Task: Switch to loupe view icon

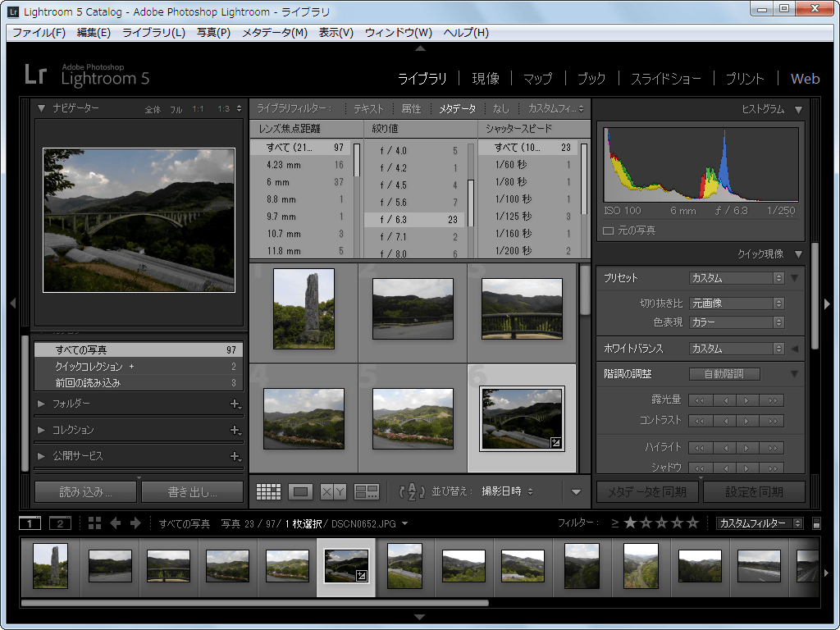Action: click(300, 491)
